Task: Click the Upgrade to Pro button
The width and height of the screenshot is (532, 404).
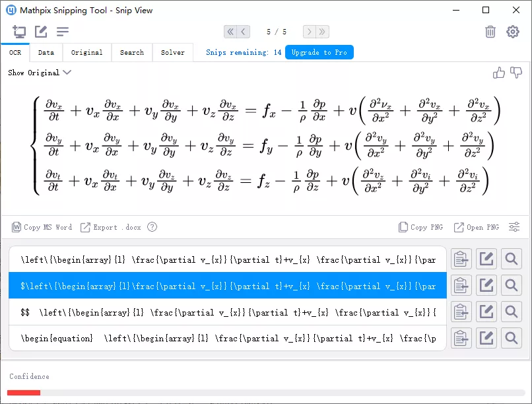Action: click(x=319, y=52)
